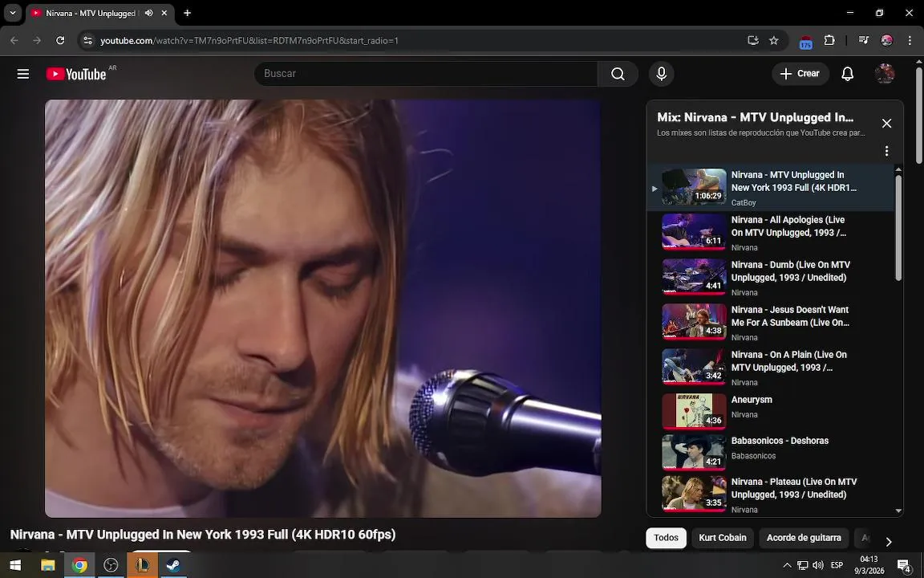Reload the page in Chrome

pos(60,40)
